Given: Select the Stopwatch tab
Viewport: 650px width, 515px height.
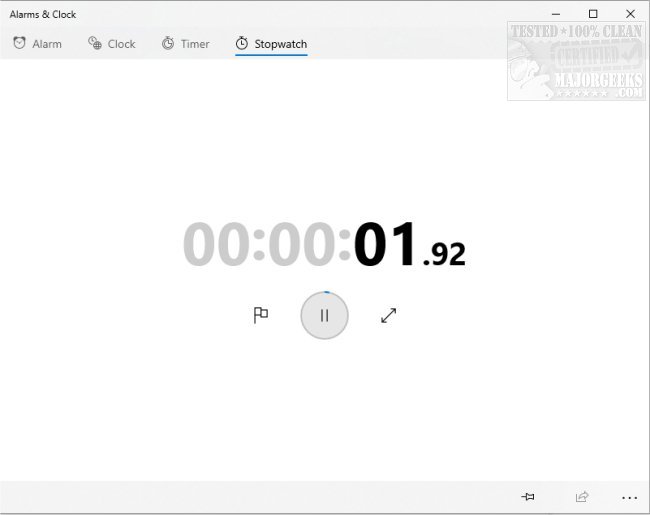Looking at the screenshot, I should click(x=272, y=44).
